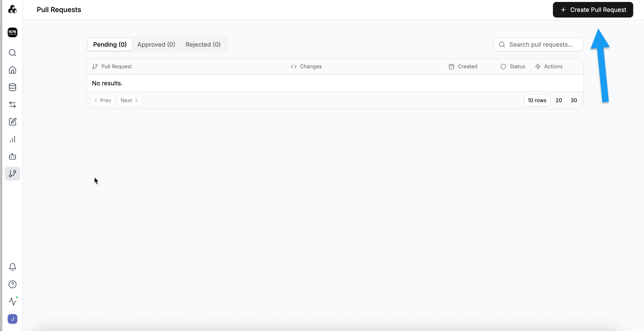Open the database icon in sidebar
This screenshot has height=331, width=644.
click(x=13, y=87)
